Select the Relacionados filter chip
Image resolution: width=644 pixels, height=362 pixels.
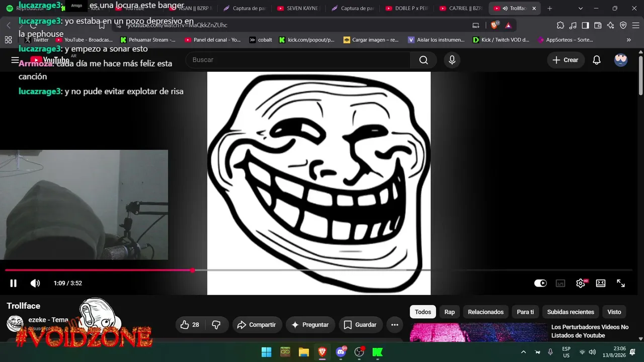click(486, 312)
